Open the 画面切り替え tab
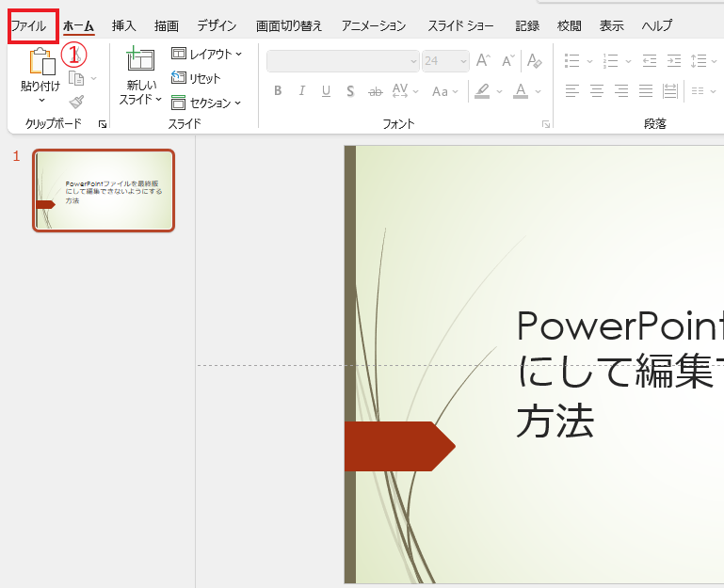The image size is (724, 588). [289, 25]
